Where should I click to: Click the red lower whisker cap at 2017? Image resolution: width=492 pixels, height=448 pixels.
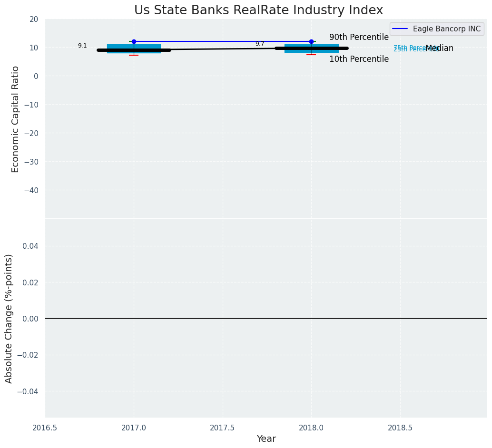coord(134,55)
